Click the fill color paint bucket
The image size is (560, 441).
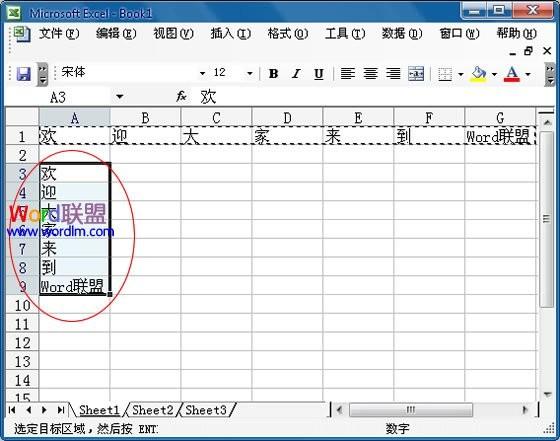[479, 74]
